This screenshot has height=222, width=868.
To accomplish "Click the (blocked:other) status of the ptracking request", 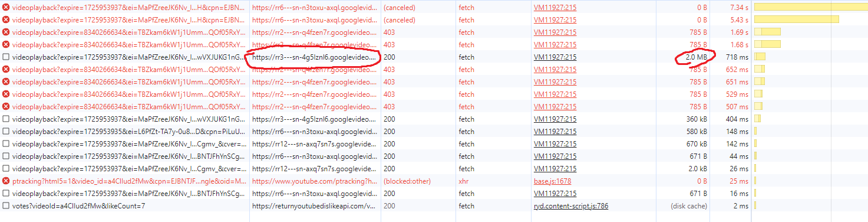I will [407, 181].
